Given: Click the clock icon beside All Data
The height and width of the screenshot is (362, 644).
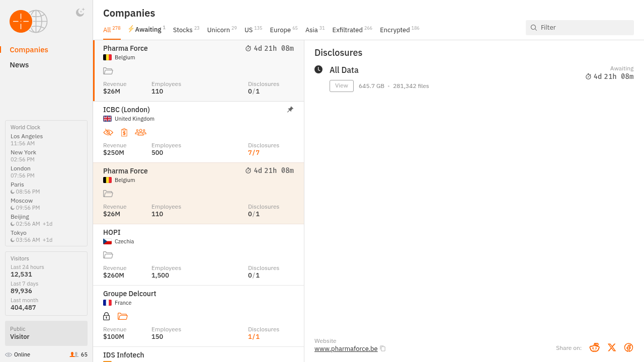Looking at the screenshot, I should (x=318, y=69).
